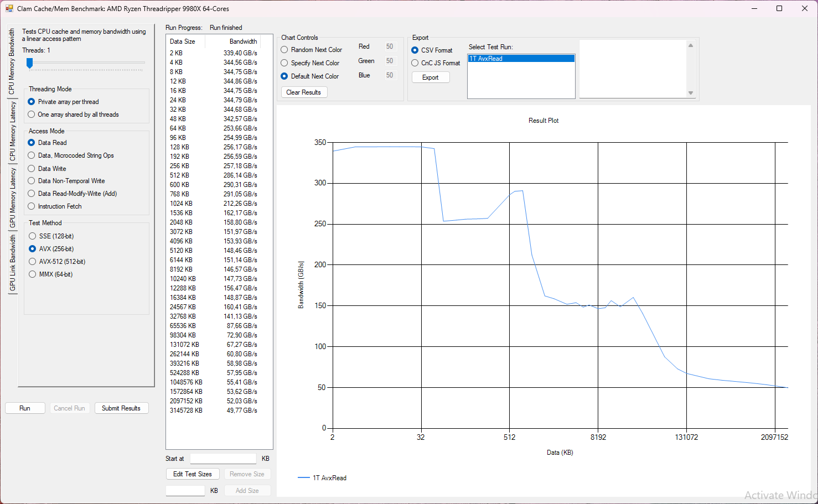Click Submit Results

tap(121, 408)
